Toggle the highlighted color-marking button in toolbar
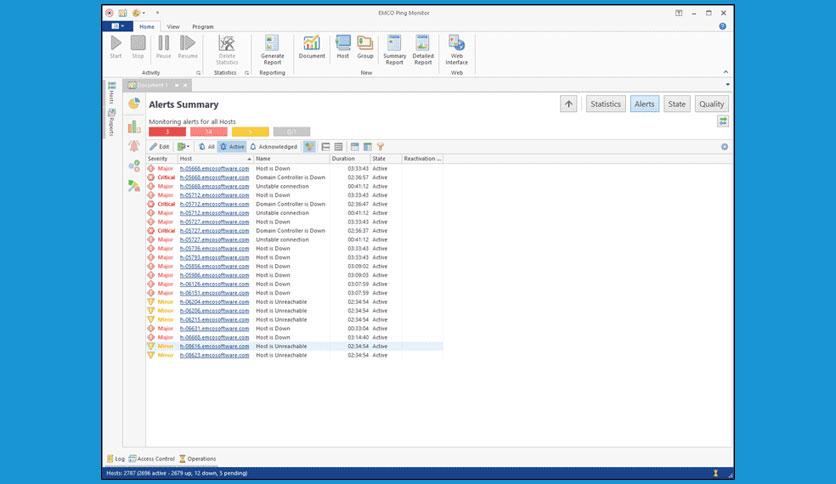 (x=309, y=147)
